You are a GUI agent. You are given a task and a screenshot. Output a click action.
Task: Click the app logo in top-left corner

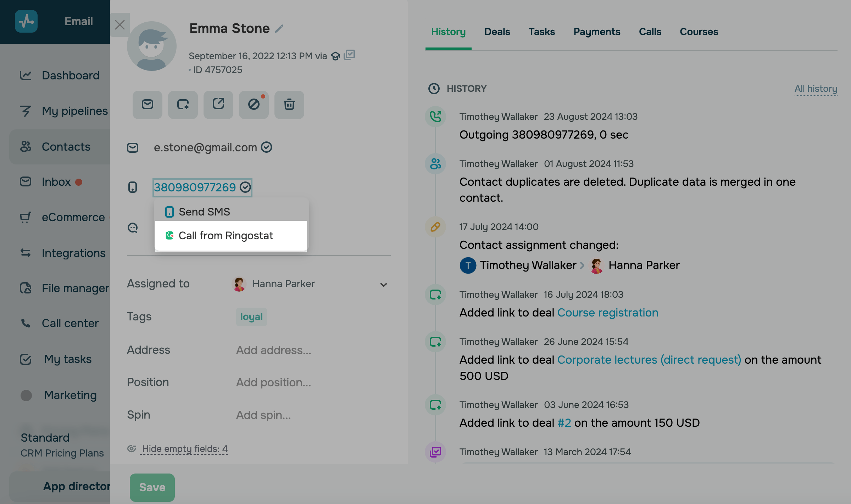pos(26,21)
